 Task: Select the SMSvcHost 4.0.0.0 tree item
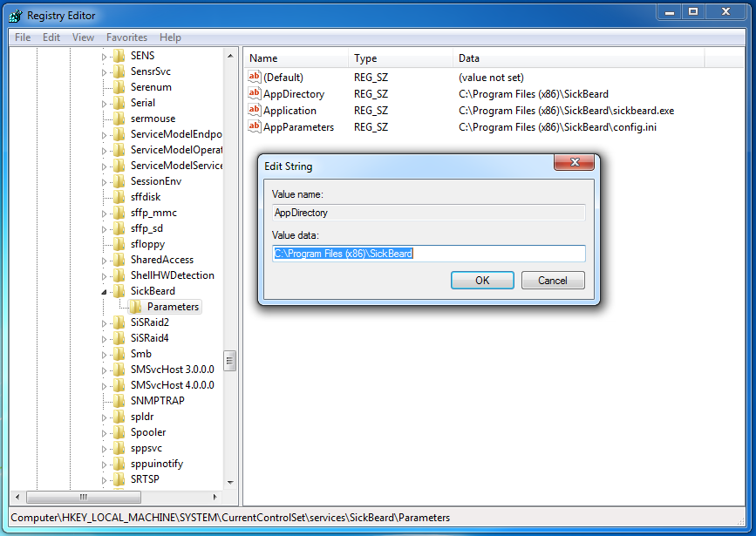[x=172, y=385]
